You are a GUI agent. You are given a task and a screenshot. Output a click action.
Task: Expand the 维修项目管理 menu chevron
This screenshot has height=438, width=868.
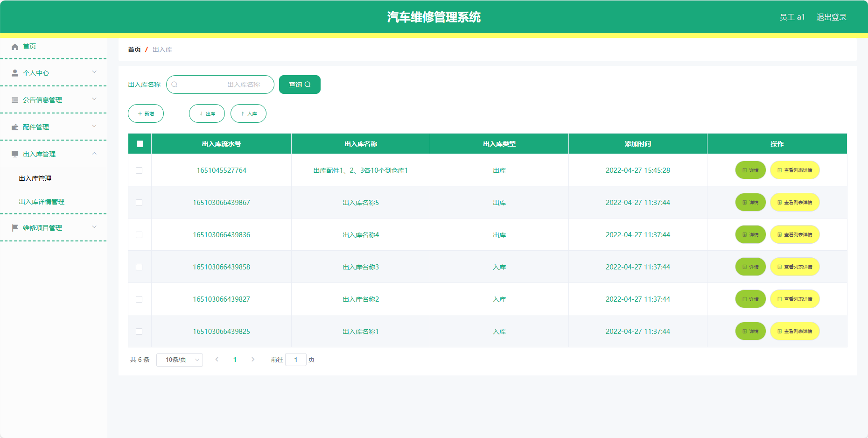tap(94, 227)
